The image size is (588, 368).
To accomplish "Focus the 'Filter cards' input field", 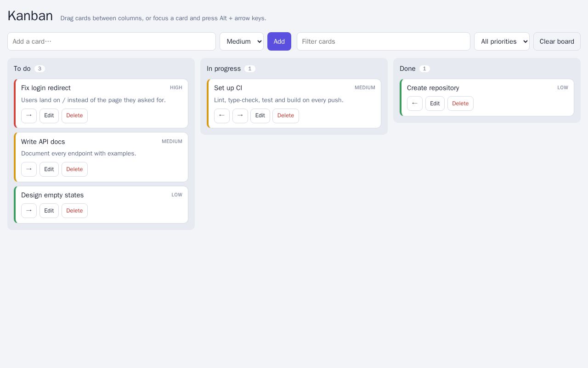I will pyautogui.click(x=384, y=41).
